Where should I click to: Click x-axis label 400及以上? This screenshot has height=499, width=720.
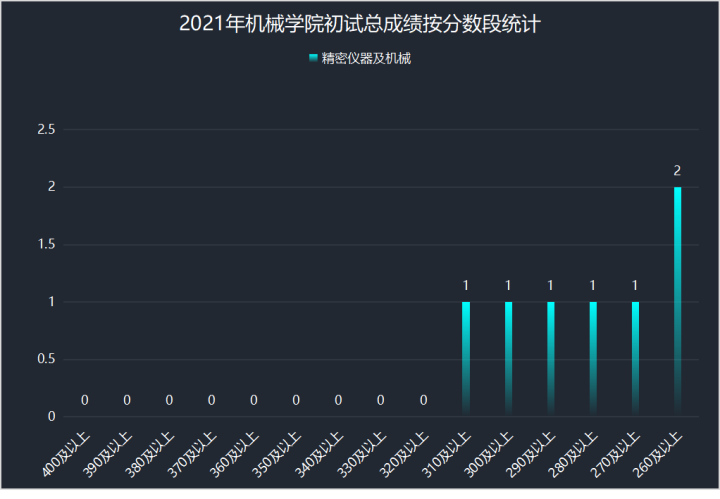pos(66,454)
